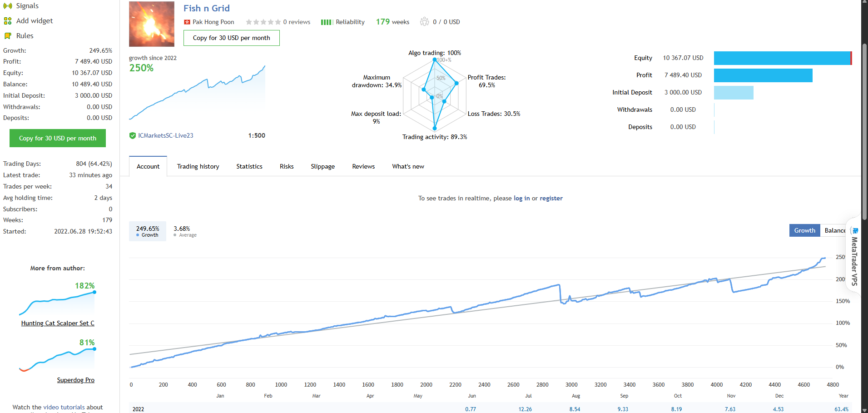868x413 pixels.
Task: Click the Signals broadcast icon in sidebar
Action: 8,6
